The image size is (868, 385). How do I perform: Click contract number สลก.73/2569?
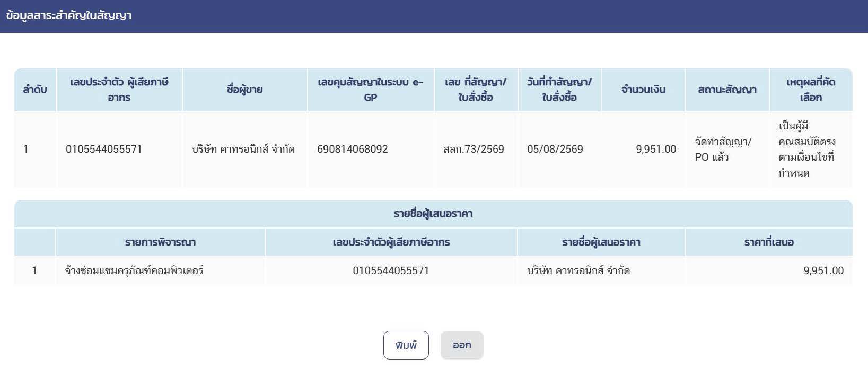(474, 150)
